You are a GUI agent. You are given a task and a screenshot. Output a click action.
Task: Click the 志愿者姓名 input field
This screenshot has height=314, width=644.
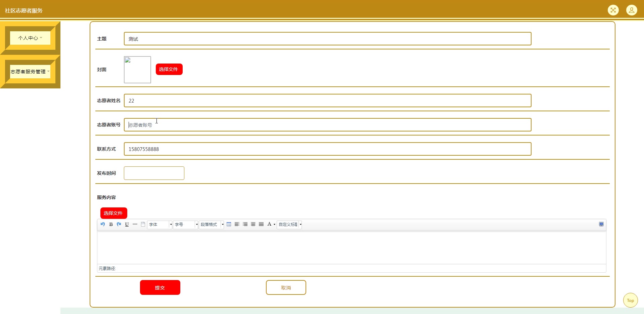pyautogui.click(x=328, y=101)
